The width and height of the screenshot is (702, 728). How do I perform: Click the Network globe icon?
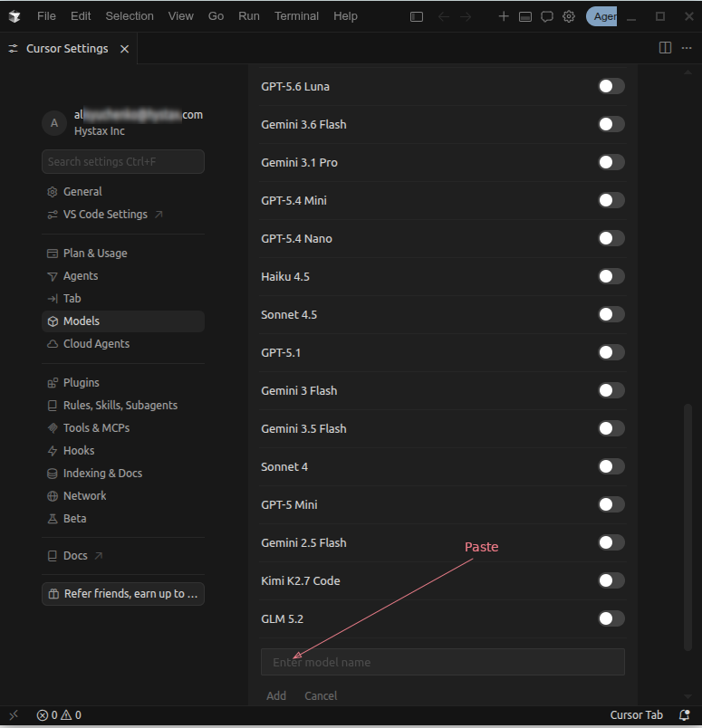click(53, 496)
